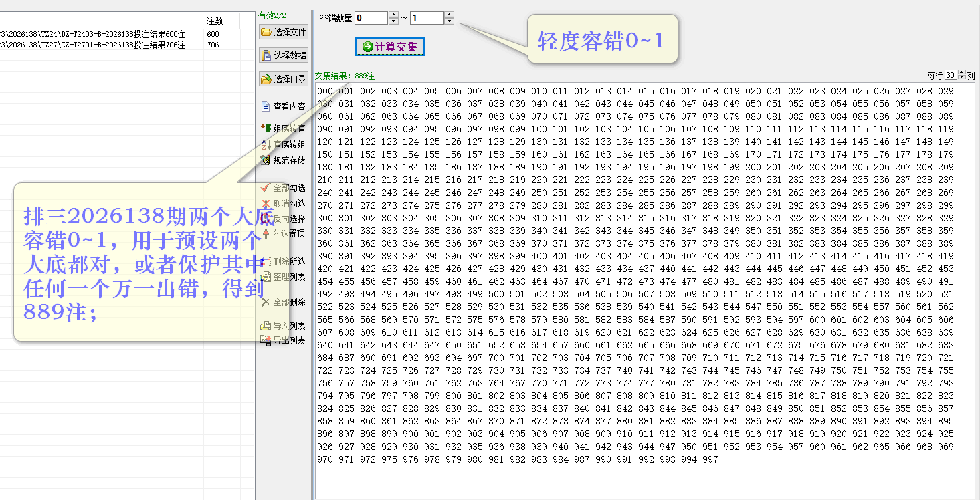980x500 pixels.
Task: Click the 选择目录 (select directory) button
Action: (x=283, y=79)
